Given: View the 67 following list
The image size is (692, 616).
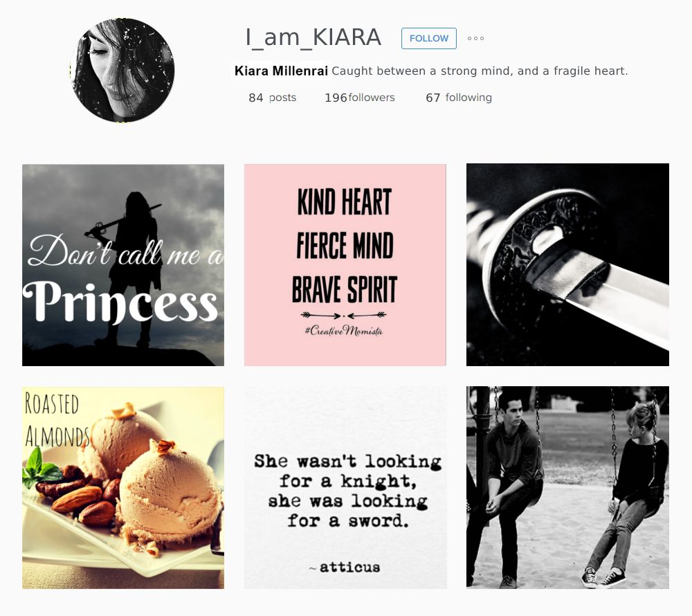Looking at the screenshot, I should point(459,98).
